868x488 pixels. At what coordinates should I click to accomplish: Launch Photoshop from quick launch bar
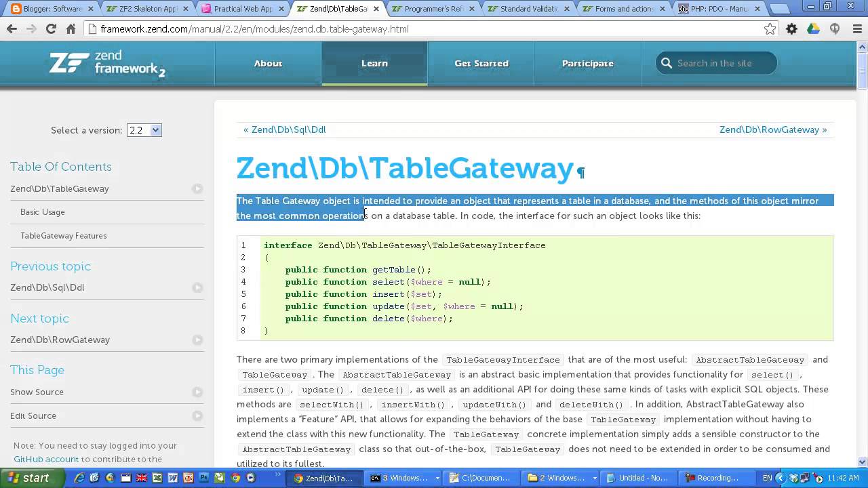pos(204,478)
